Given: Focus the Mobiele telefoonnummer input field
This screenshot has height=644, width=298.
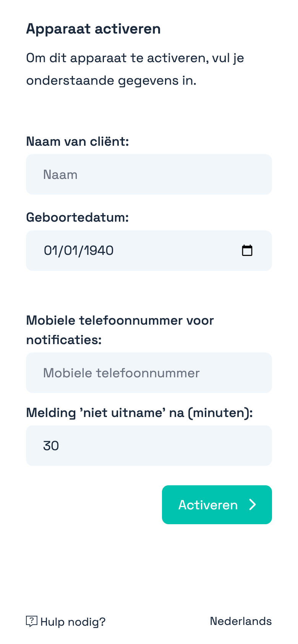Looking at the screenshot, I should (149, 373).
